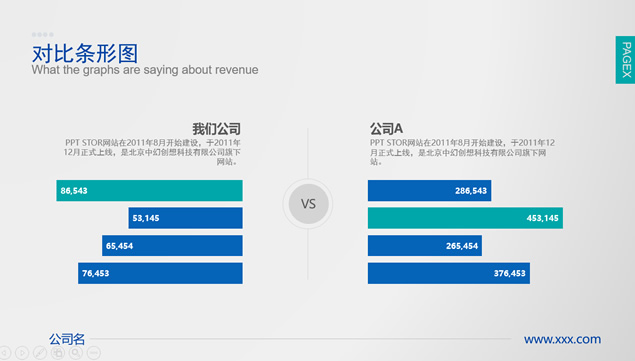Go to previous slide with back arrow
635x361 pixels.
4,353
